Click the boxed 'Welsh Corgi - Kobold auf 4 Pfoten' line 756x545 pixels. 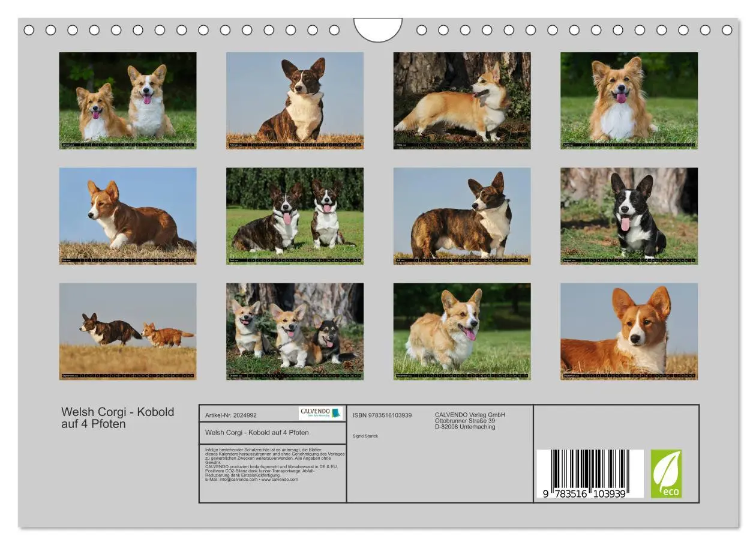(x=257, y=432)
